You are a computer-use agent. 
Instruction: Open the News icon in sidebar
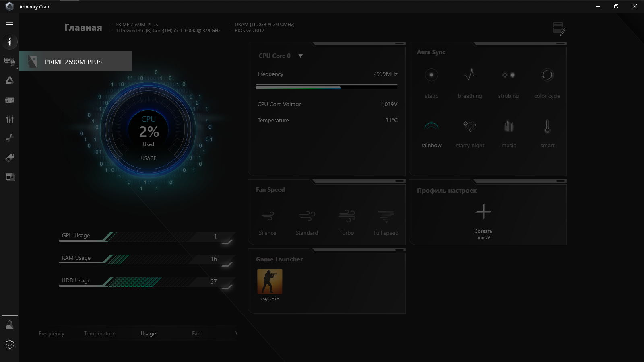click(10, 177)
